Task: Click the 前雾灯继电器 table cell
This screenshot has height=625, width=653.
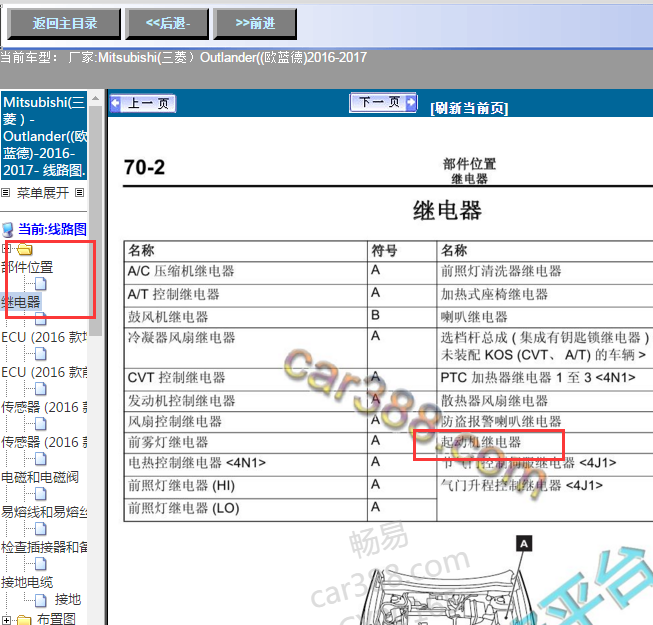Action: pyautogui.click(x=245, y=443)
